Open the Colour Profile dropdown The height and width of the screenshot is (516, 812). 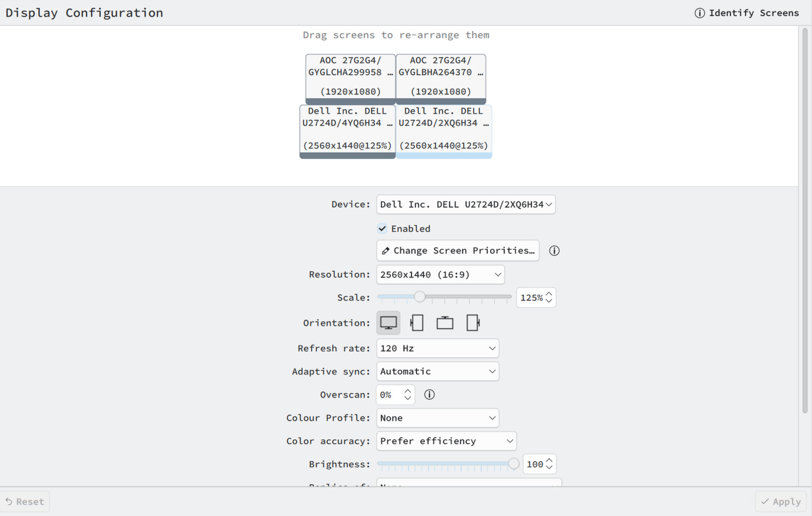tap(438, 418)
